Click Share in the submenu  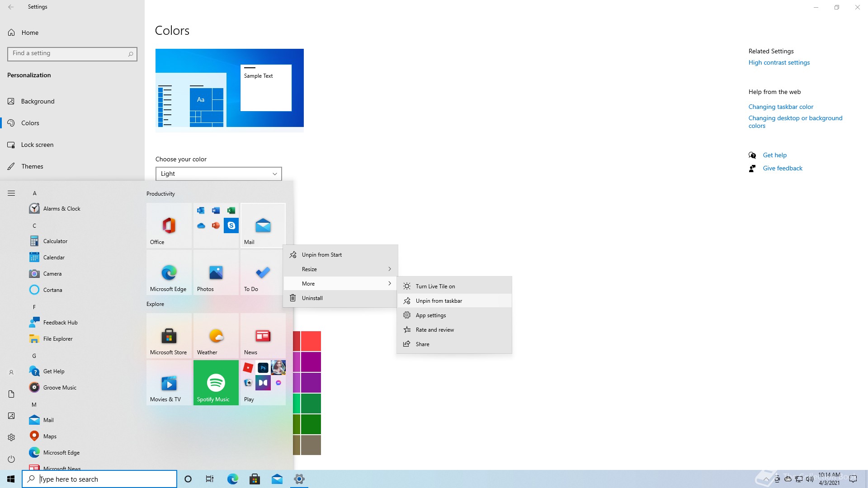coord(454,344)
